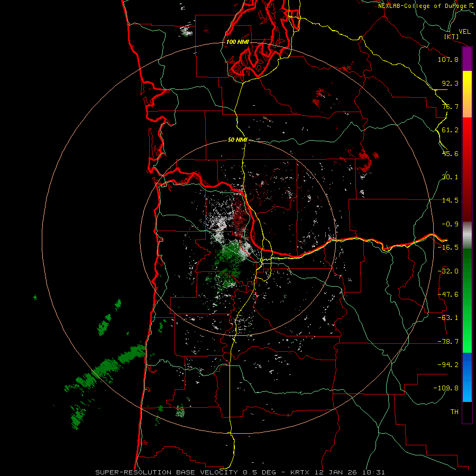The width and height of the screenshot is (476, 476).
Task: Click the 30.1 velocity scale value
Action: click(450, 177)
